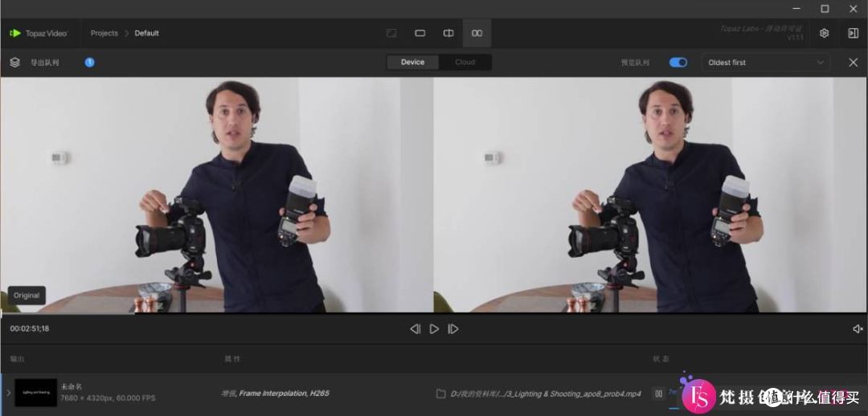Click the right enhanced video preview

[650, 194]
